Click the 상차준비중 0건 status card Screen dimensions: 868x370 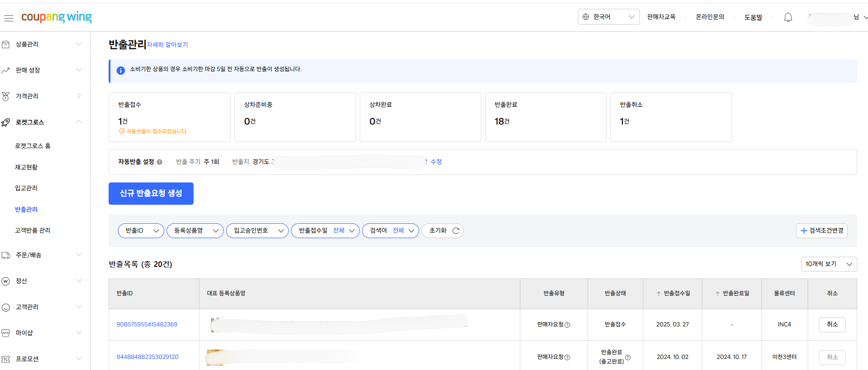point(295,117)
